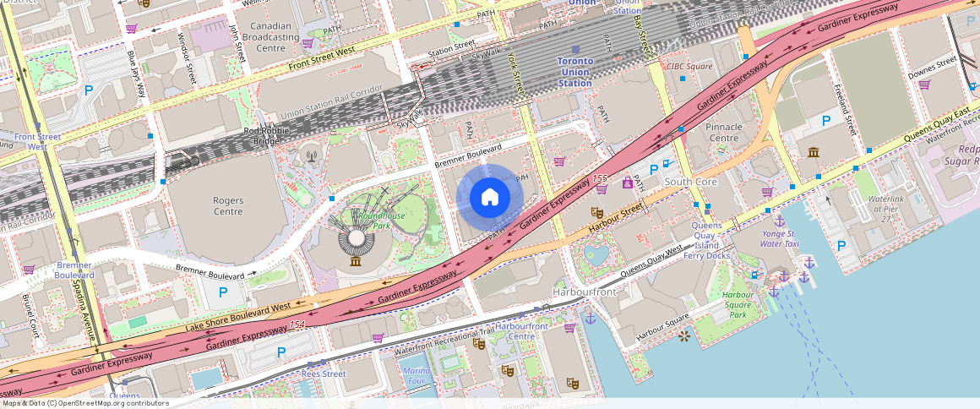Click the anchor icon beside Harbourfront
The width and height of the screenshot is (980, 409).
pyautogui.click(x=591, y=318)
